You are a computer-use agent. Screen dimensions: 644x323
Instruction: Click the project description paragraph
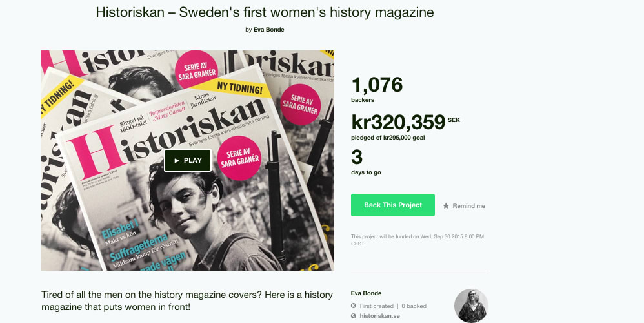coord(187,300)
